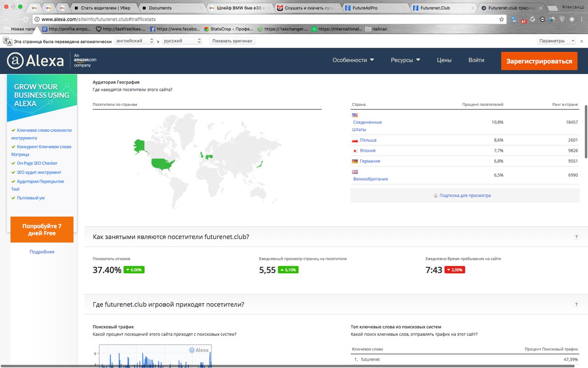Click the Japan flag icon

(x=355, y=151)
